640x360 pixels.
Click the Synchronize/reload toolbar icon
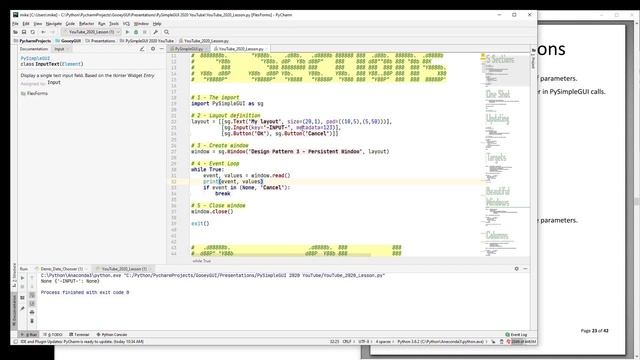pos(33,32)
